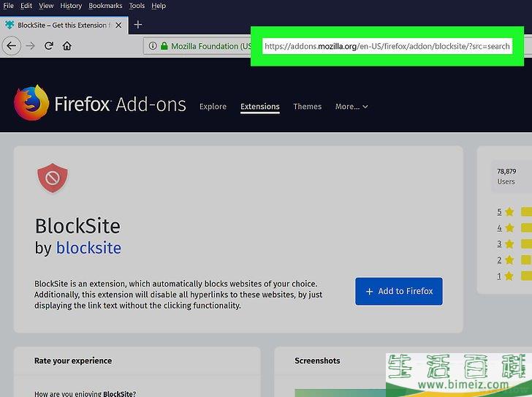Click the BlockSite extension title
This screenshot has width=532, height=397.
(77, 226)
